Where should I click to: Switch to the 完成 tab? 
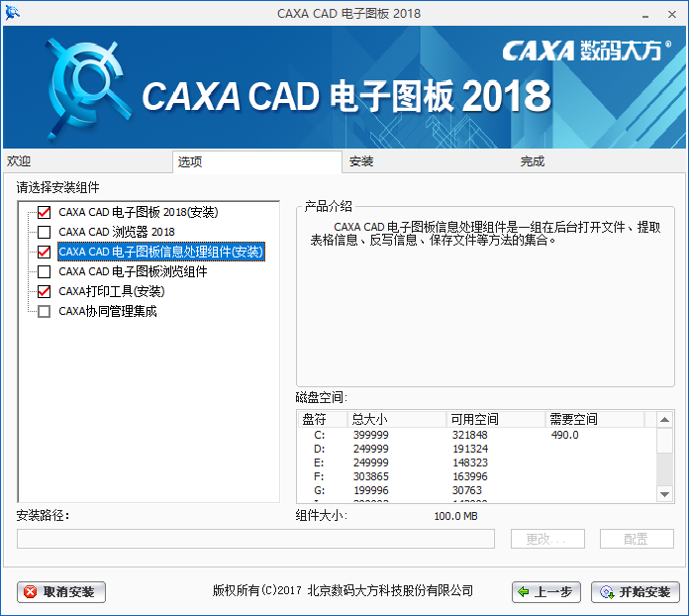pyautogui.click(x=600, y=161)
